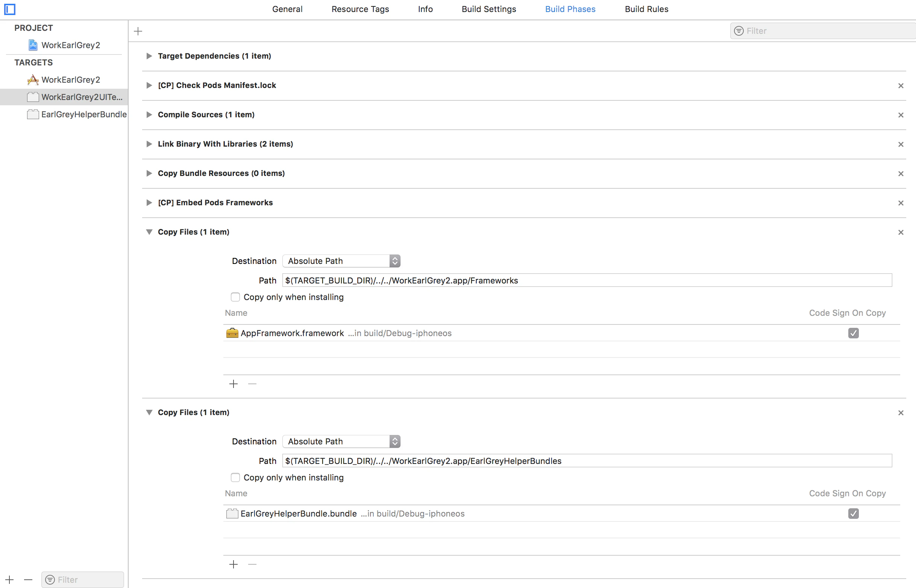Remove the Frameworks Copy Files phase
This screenshot has height=588, width=916.
pos(901,232)
